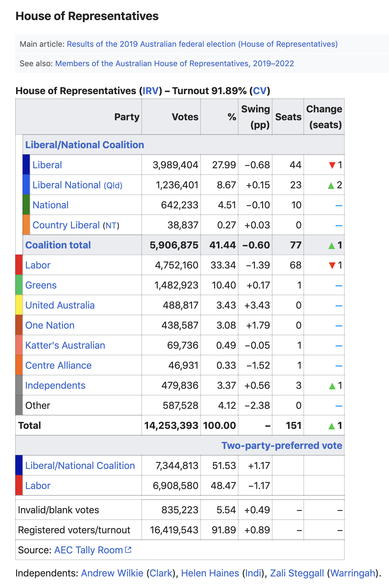Open the IRV link in table caption
The image size is (389, 588).
coord(151,91)
